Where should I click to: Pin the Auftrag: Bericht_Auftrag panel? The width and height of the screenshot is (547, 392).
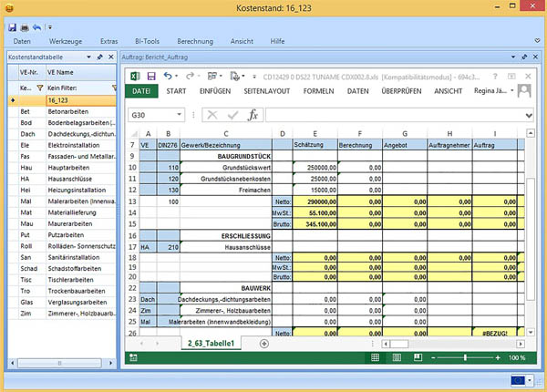[x=524, y=57]
